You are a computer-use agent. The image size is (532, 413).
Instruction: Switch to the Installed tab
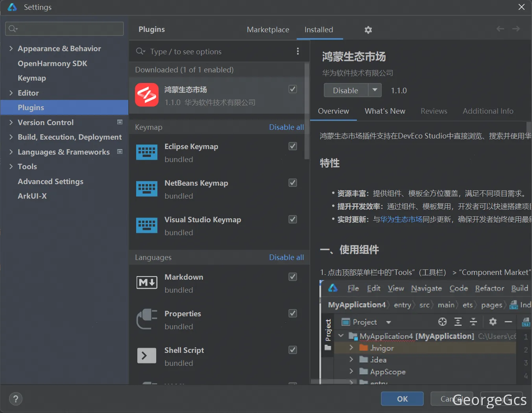(x=319, y=29)
